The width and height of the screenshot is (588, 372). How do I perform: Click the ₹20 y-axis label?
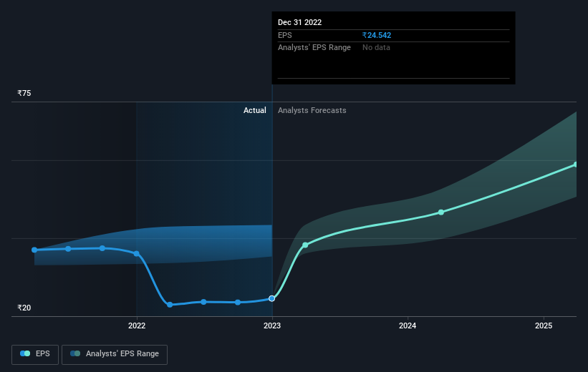click(24, 308)
